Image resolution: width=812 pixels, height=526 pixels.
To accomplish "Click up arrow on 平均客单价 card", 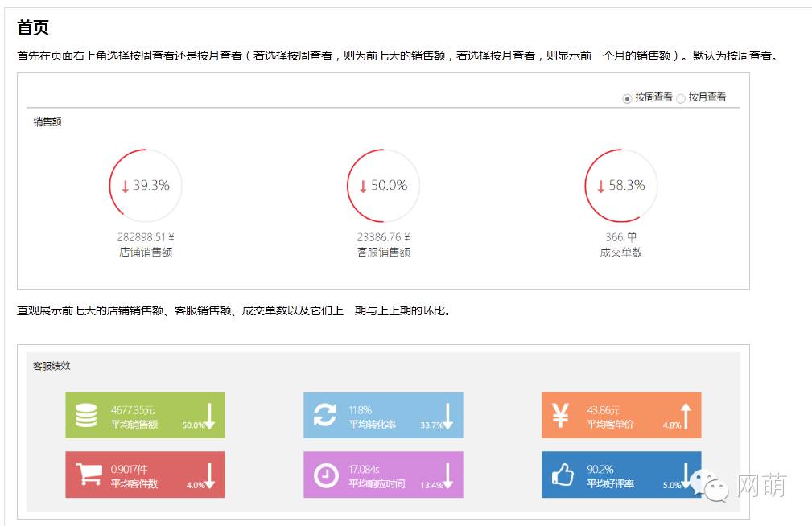I will coord(686,417).
